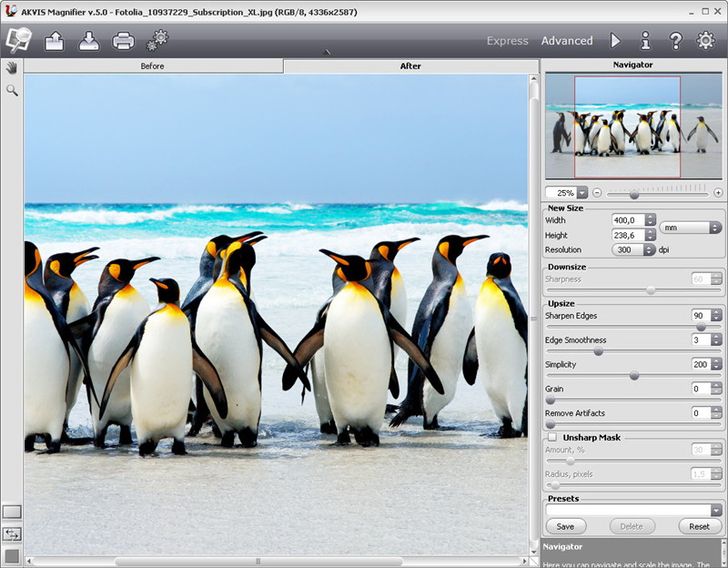The width and height of the screenshot is (728, 568).
Task: Enable the Unsharp Mask checkbox
Action: pos(552,438)
